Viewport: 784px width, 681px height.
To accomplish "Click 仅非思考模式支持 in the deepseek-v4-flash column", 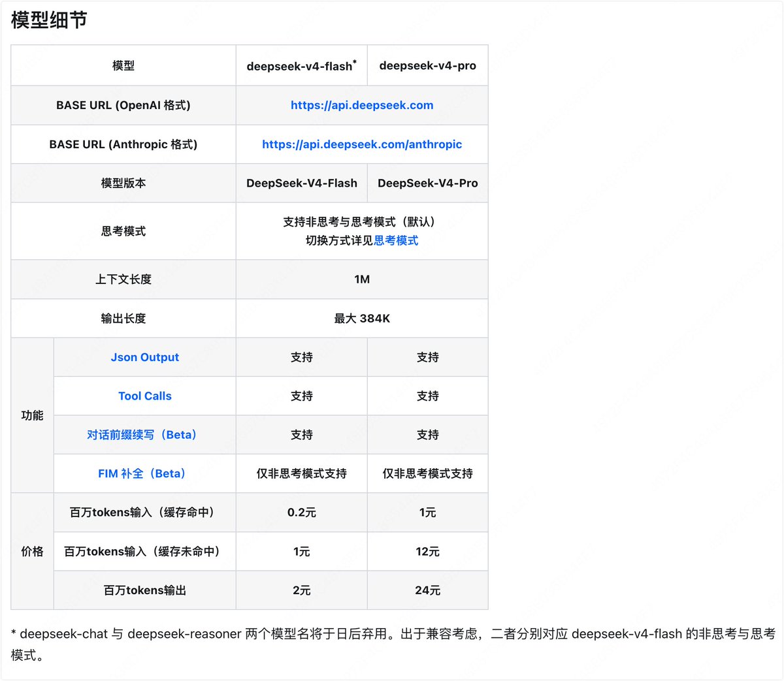I will (302, 473).
